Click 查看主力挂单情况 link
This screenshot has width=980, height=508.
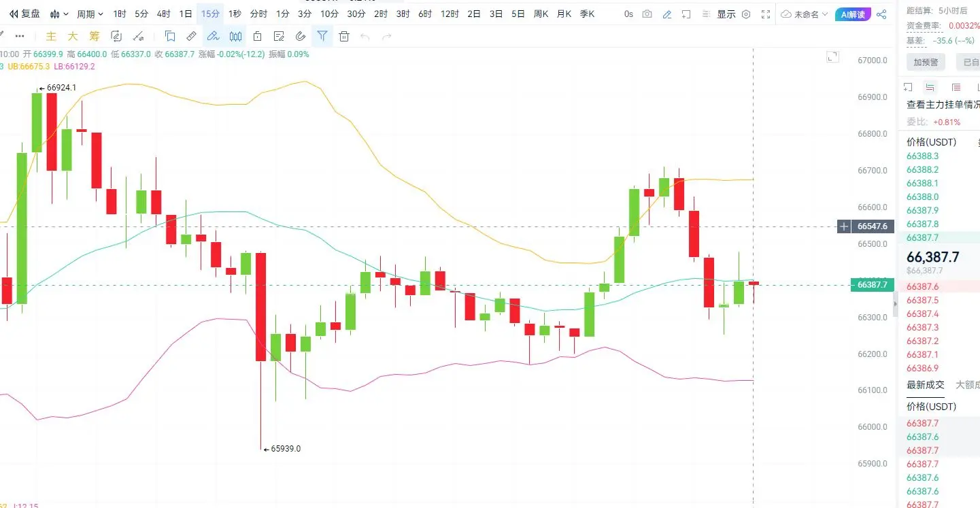(x=943, y=105)
